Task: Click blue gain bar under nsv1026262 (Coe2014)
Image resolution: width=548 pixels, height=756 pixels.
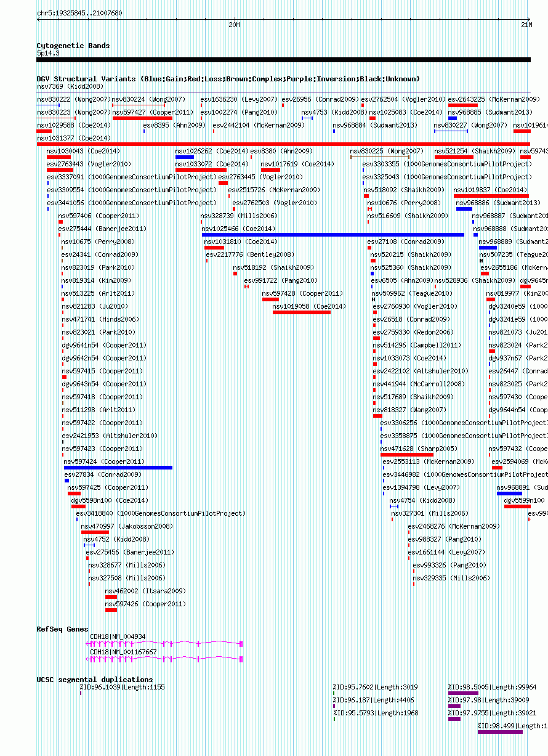Action: pyautogui.click(x=185, y=157)
